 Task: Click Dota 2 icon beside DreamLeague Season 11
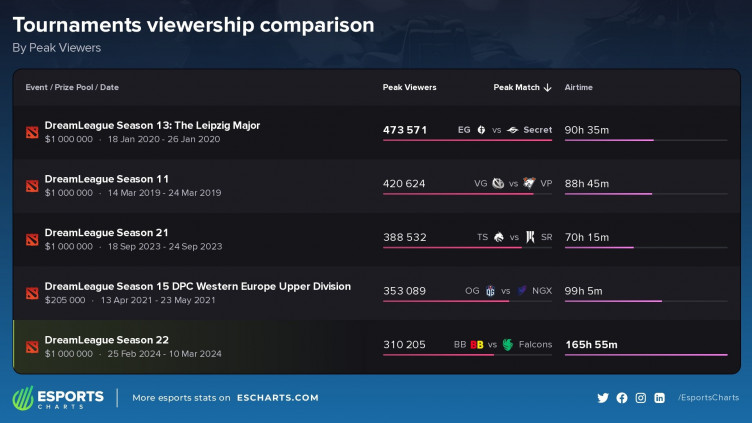tap(32, 186)
